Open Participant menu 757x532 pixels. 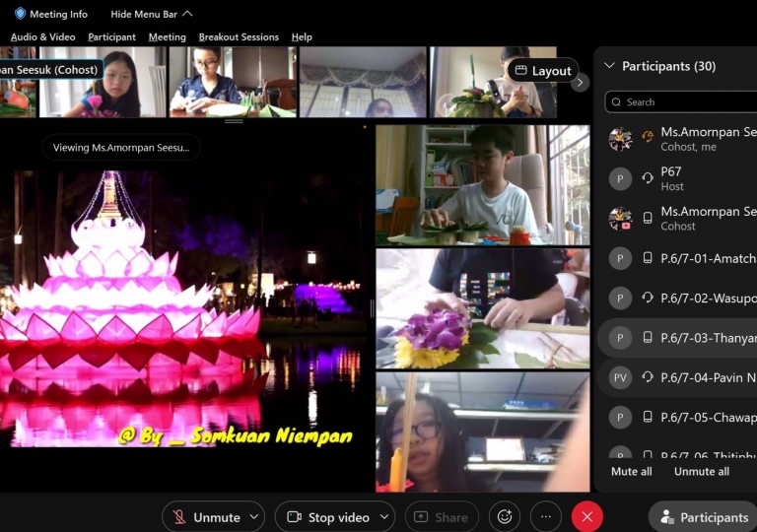click(111, 37)
